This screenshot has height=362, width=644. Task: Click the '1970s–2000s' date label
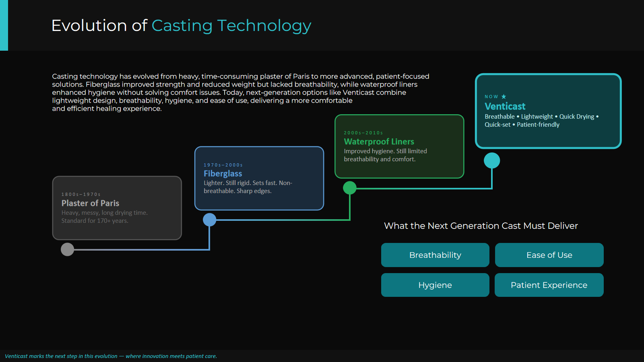223,165
